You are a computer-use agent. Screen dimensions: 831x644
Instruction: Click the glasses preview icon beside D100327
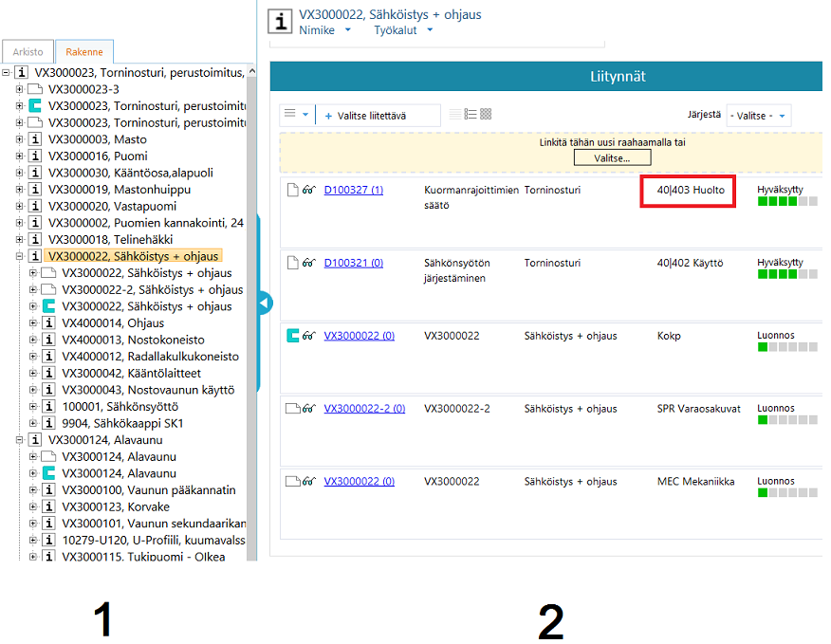coord(308,191)
